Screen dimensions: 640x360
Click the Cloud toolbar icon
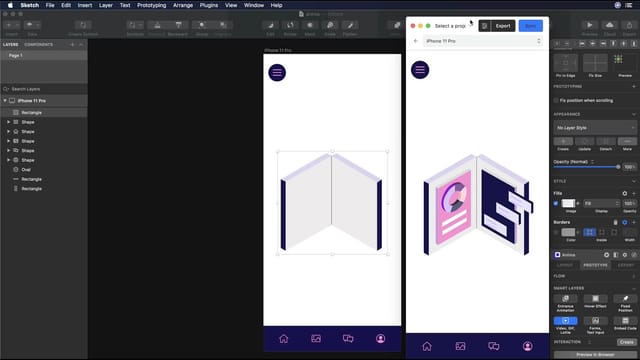(610, 25)
